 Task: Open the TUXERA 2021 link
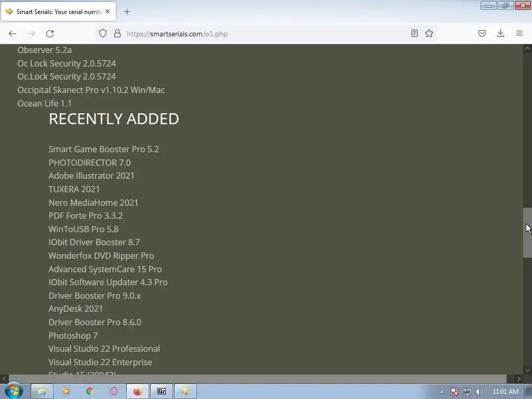coord(74,189)
